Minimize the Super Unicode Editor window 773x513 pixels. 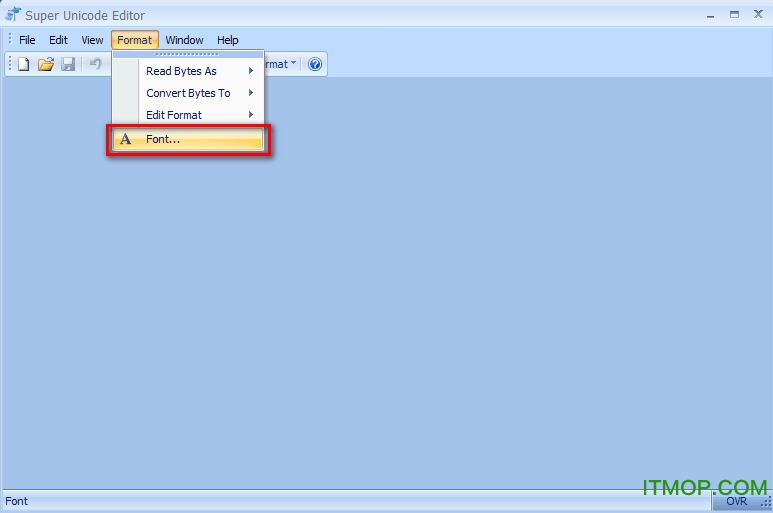click(710, 15)
